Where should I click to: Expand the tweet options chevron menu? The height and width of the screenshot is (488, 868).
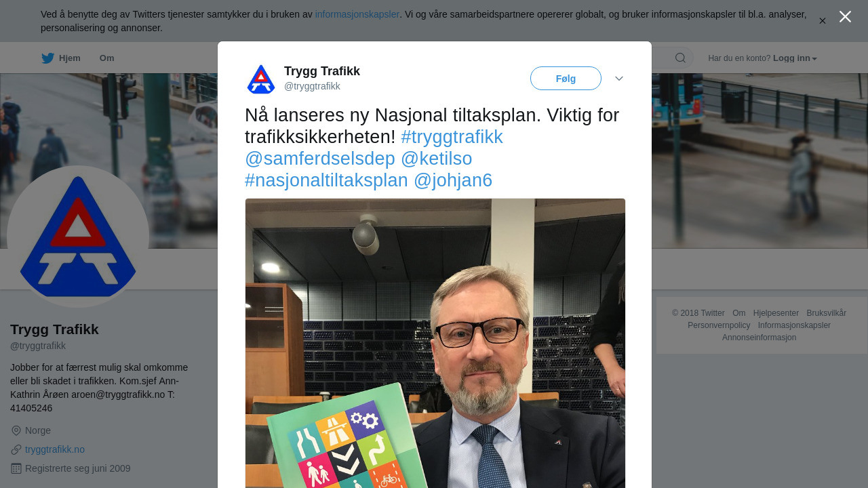coord(619,79)
